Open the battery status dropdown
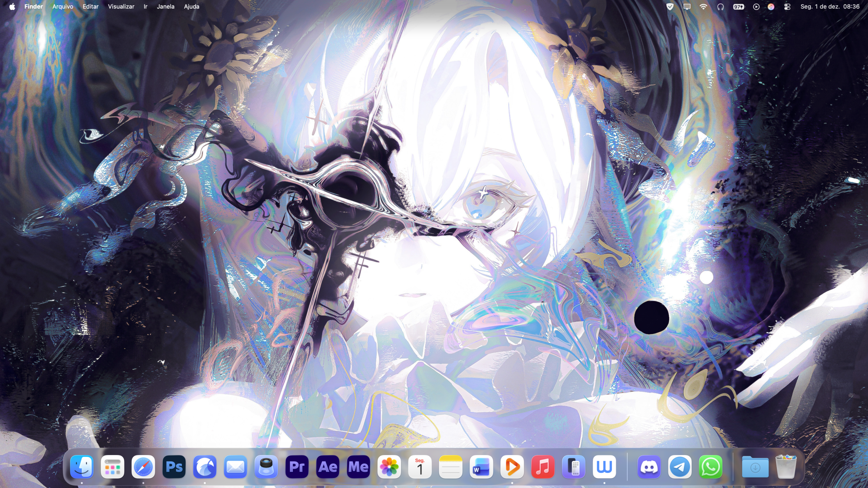 pos(739,7)
